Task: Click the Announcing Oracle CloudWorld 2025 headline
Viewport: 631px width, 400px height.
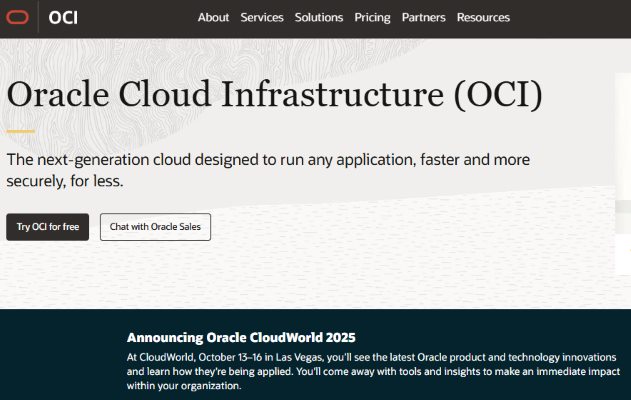Action: coord(241,337)
